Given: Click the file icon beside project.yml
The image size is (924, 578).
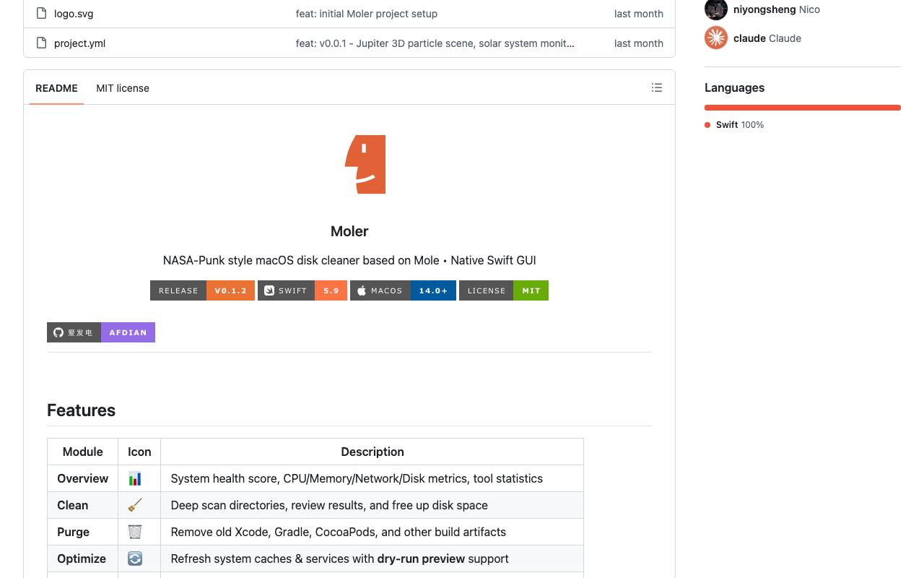Looking at the screenshot, I should (x=41, y=43).
